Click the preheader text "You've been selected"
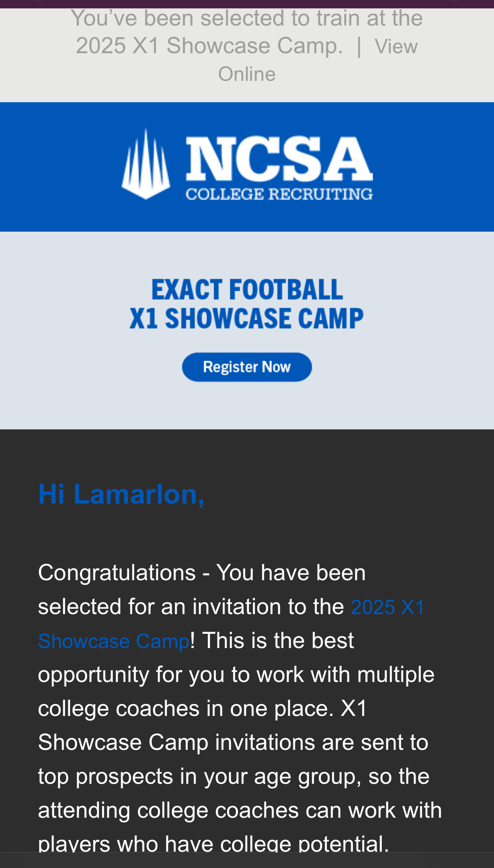 pyautogui.click(x=246, y=18)
